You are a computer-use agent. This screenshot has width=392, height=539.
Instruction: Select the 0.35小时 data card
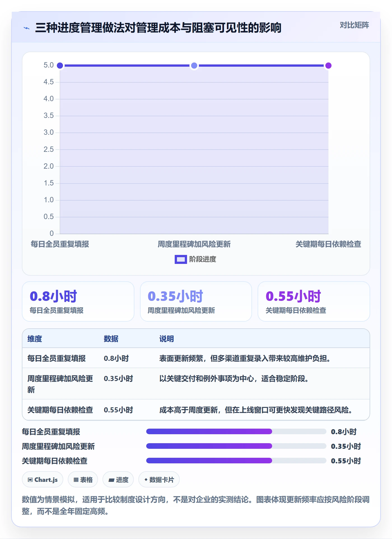[x=196, y=301]
